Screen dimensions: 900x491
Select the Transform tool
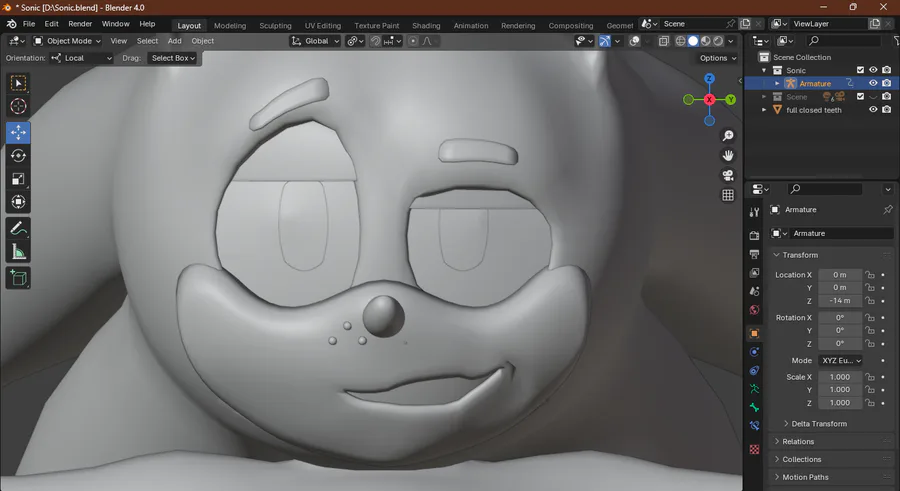coord(18,202)
